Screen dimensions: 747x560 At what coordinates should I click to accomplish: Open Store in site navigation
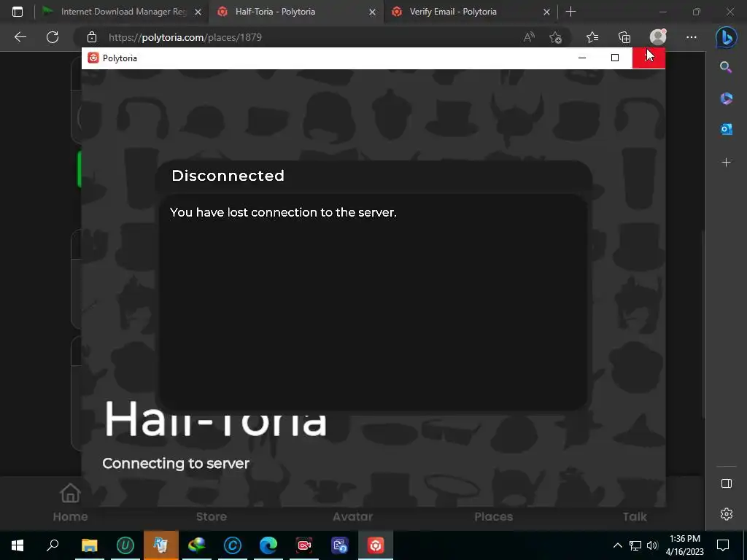point(212,516)
